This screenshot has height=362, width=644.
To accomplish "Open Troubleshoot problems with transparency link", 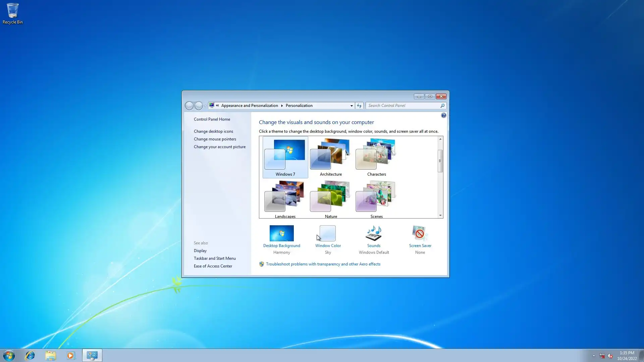I will [323, 264].
